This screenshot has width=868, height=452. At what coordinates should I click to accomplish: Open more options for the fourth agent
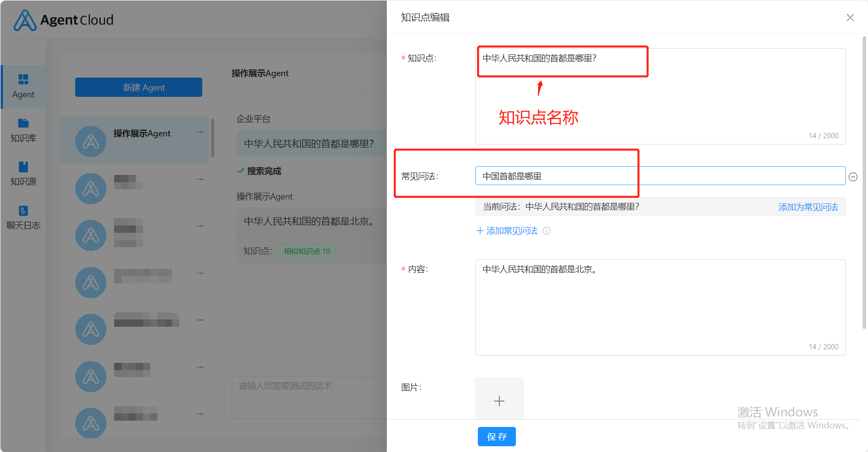(x=200, y=273)
